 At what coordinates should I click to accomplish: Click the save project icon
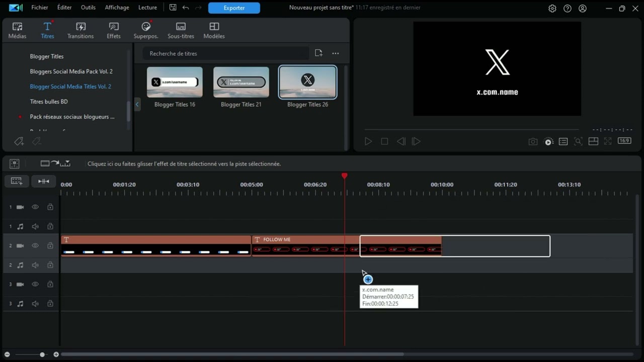point(173,8)
